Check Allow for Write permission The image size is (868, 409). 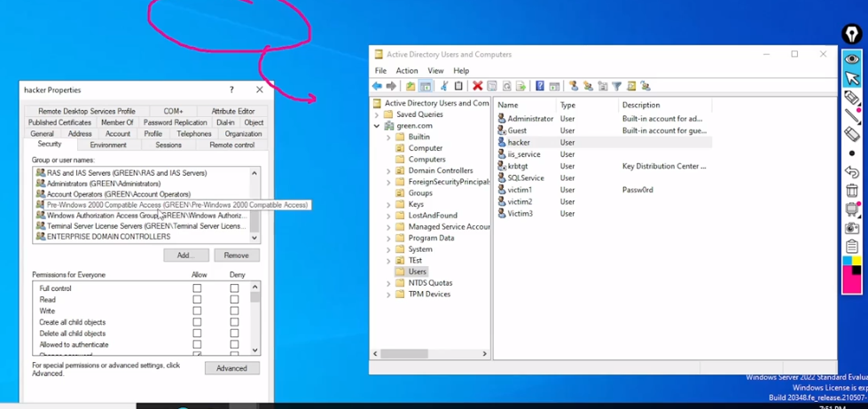click(x=197, y=311)
